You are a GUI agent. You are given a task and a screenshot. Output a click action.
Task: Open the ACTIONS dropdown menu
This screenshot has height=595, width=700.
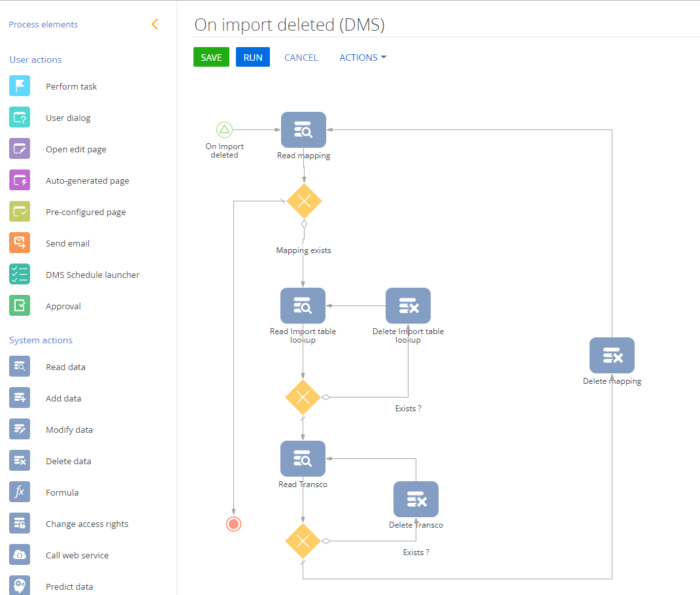pos(362,58)
